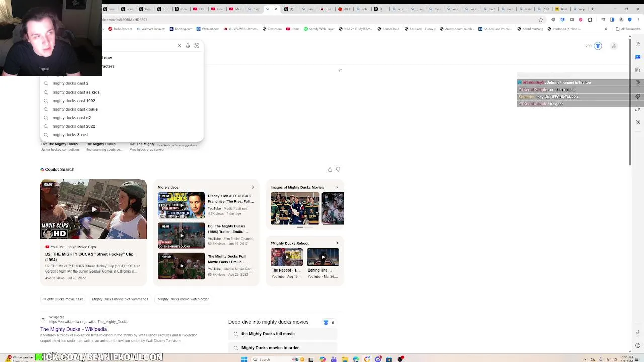
Task: Open the Walmart.com bookmark
Action: (x=208, y=29)
